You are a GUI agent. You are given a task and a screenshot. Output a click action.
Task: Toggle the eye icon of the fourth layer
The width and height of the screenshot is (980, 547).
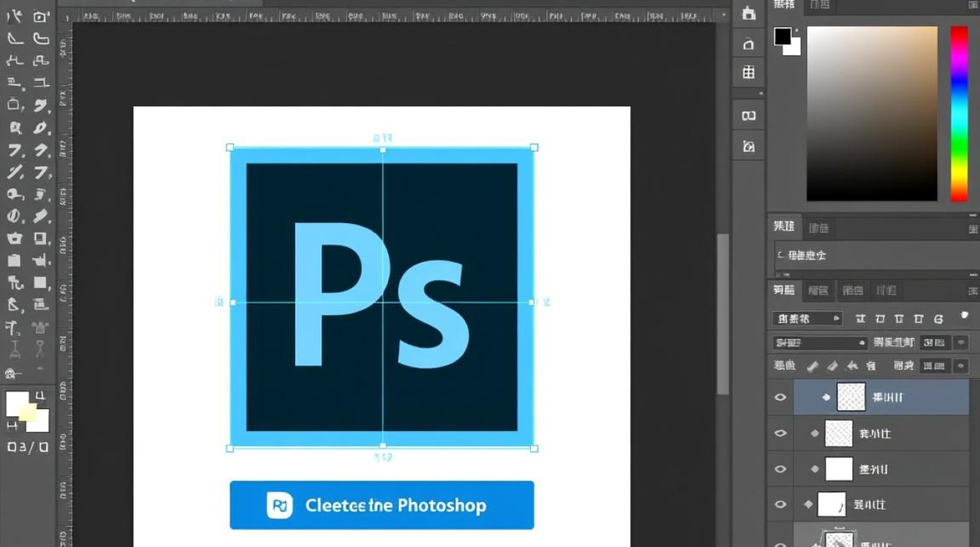(x=780, y=504)
